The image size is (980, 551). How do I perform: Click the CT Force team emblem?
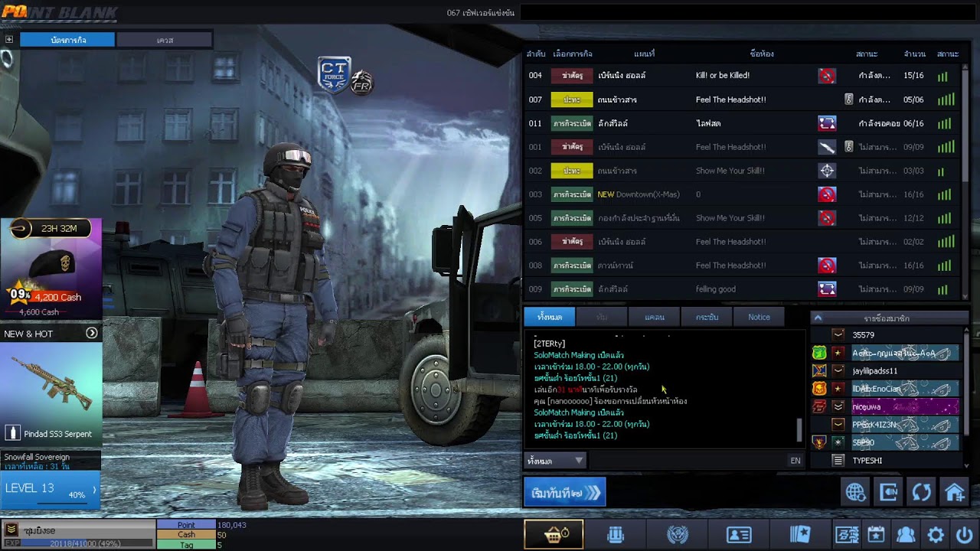pos(334,74)
